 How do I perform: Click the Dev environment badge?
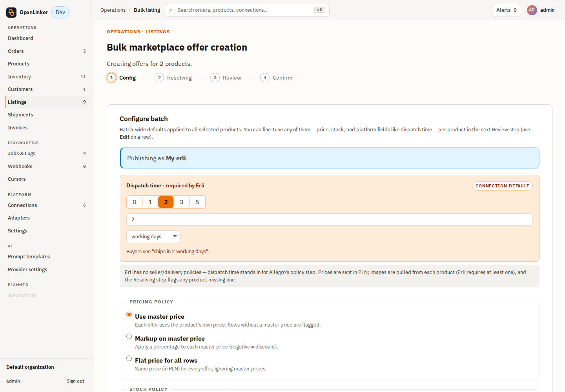click(x=60, y=13)
